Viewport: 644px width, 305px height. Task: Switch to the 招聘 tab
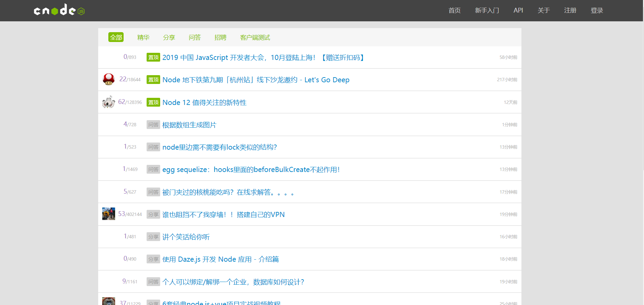point(220,37)
